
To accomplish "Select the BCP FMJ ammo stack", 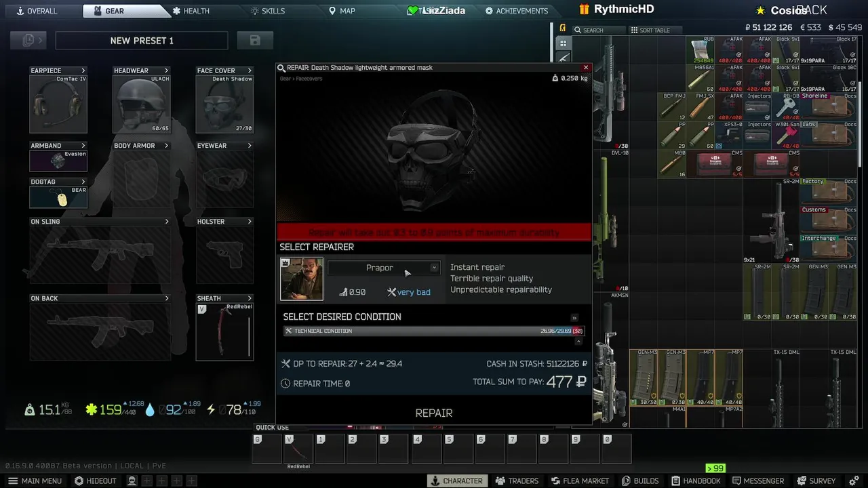I will (x=673, y=107).
